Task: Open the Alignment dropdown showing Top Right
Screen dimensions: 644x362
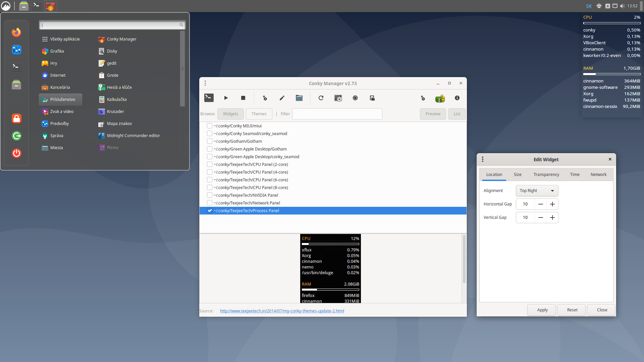Action: (537, 191)
